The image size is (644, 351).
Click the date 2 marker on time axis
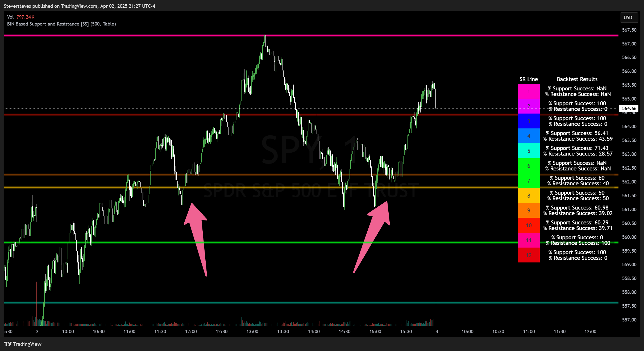coord(37,331)
